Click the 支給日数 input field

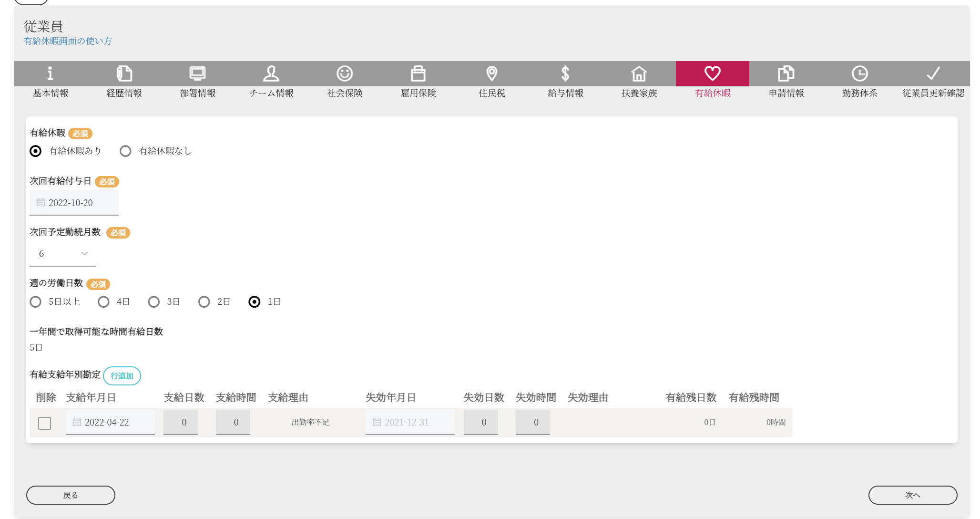coord(181,422)
